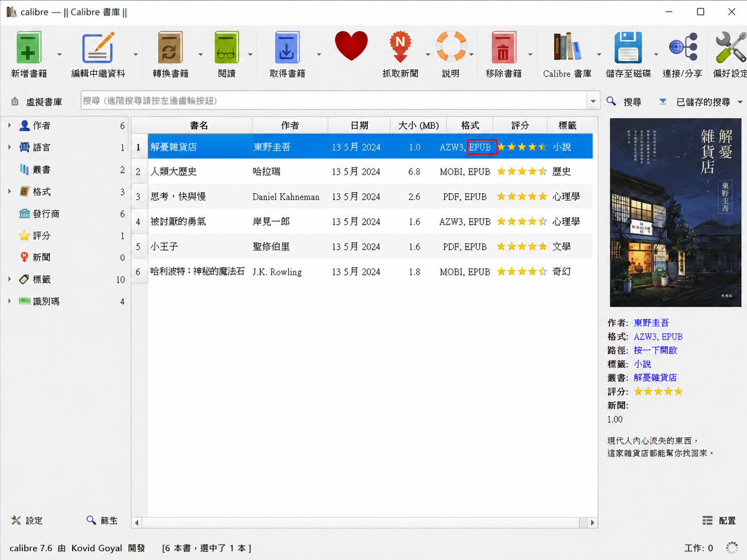The image size is (747, 560).
Task: Open the 閱讀 book viewer icon
Action: point(226,47)
